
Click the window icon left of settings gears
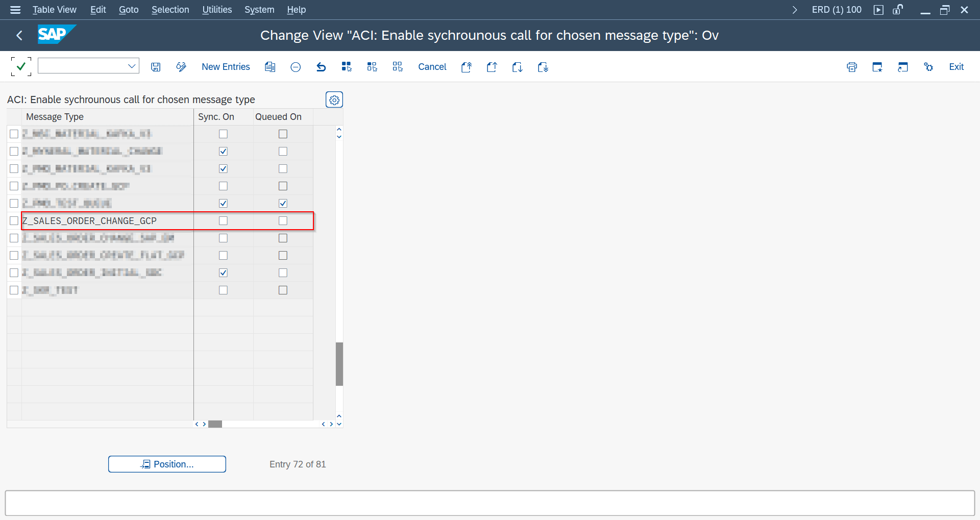(903, 67)
